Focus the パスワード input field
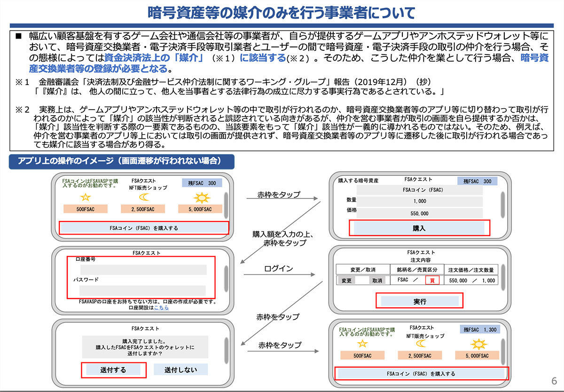The height and width of the screenshot is (392, 564). 143,290
